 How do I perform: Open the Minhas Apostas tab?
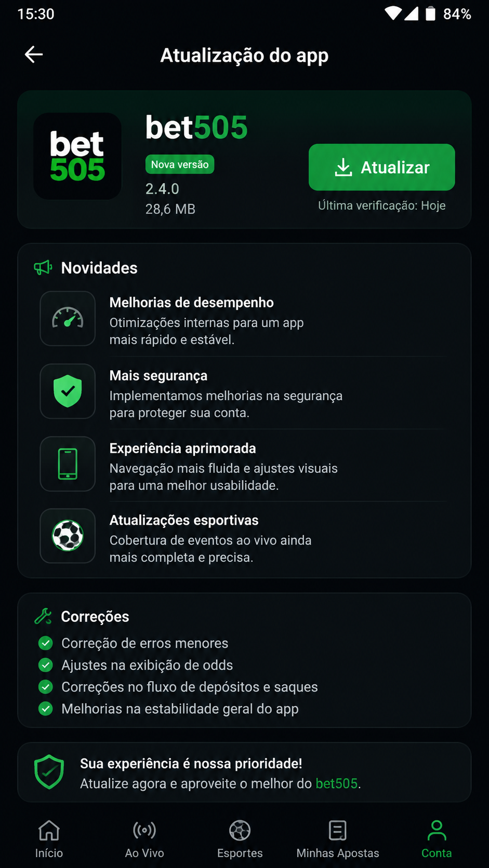338,839
